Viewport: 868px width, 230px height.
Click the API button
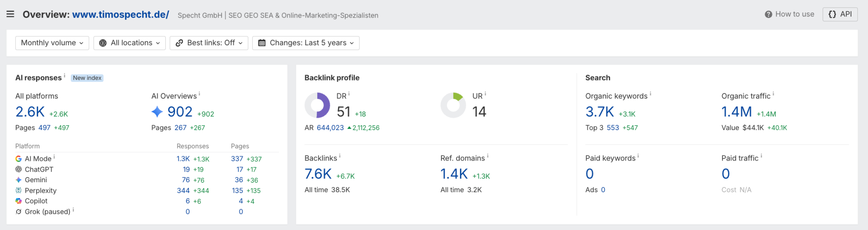(x=840, y=14)
